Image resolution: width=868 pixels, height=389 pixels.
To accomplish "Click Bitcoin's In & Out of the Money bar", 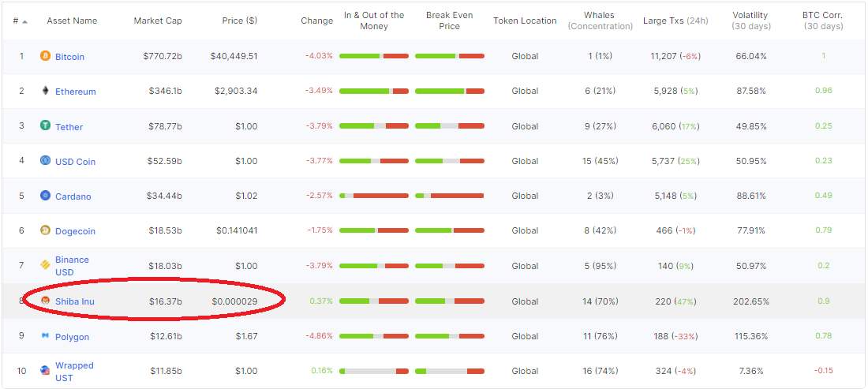I will (374, 56).
